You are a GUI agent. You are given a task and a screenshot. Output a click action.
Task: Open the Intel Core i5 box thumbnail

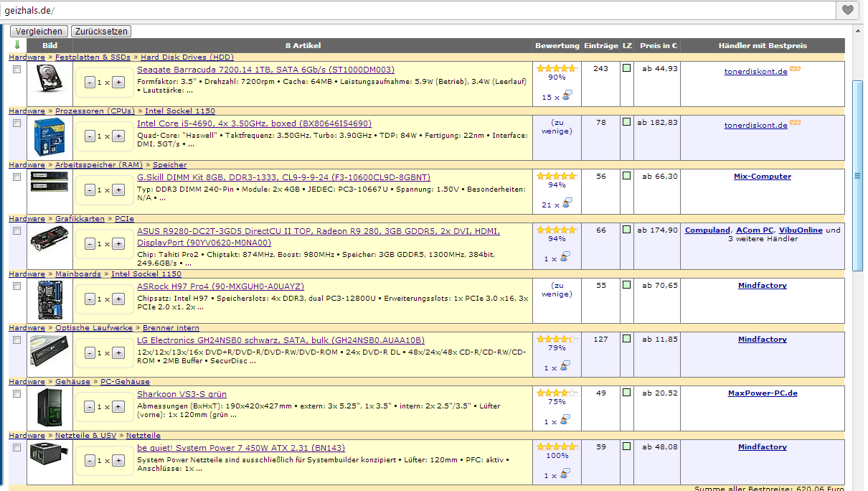pos(49,137)
